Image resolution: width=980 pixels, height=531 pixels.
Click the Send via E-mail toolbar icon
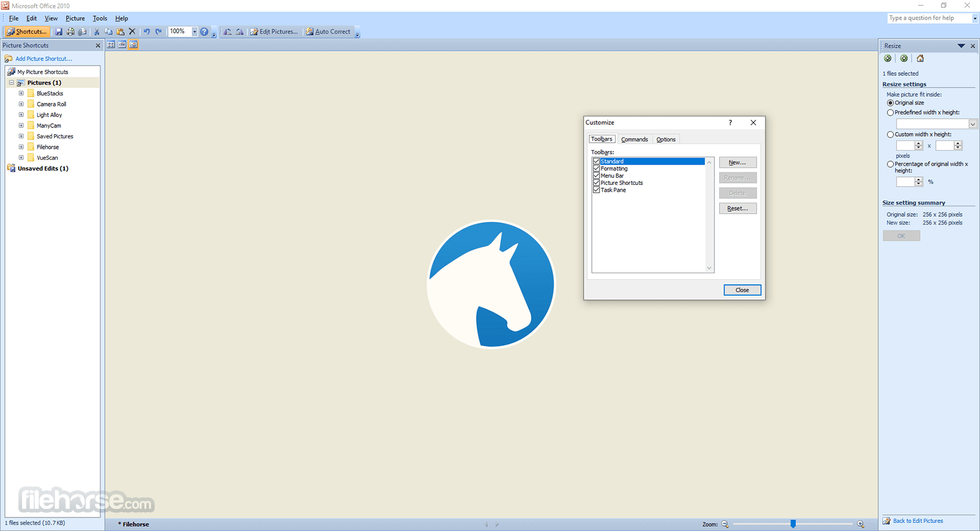coord(82,31)
